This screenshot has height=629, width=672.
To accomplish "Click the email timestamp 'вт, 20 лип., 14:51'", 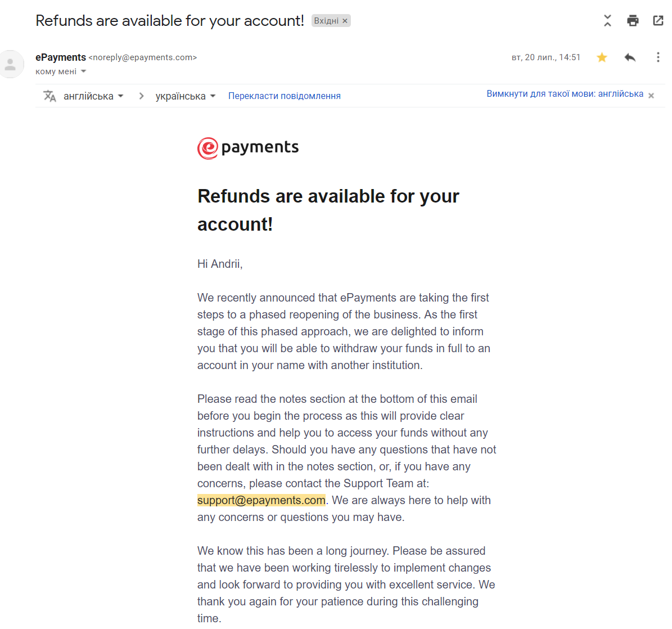I will [x=545, y=57].
